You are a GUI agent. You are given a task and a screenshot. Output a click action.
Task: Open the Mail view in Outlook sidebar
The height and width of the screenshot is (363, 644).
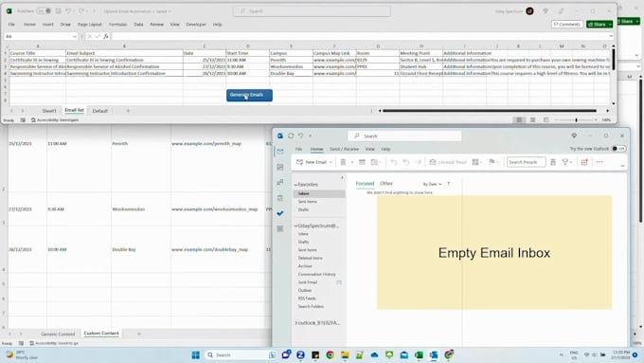click(x=280, y=152)
